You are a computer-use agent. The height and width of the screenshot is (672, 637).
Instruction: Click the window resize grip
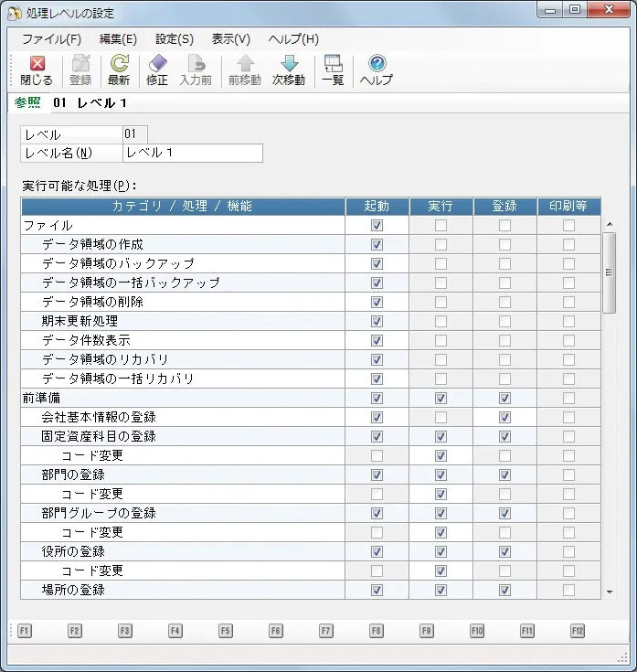pos(623,658)
